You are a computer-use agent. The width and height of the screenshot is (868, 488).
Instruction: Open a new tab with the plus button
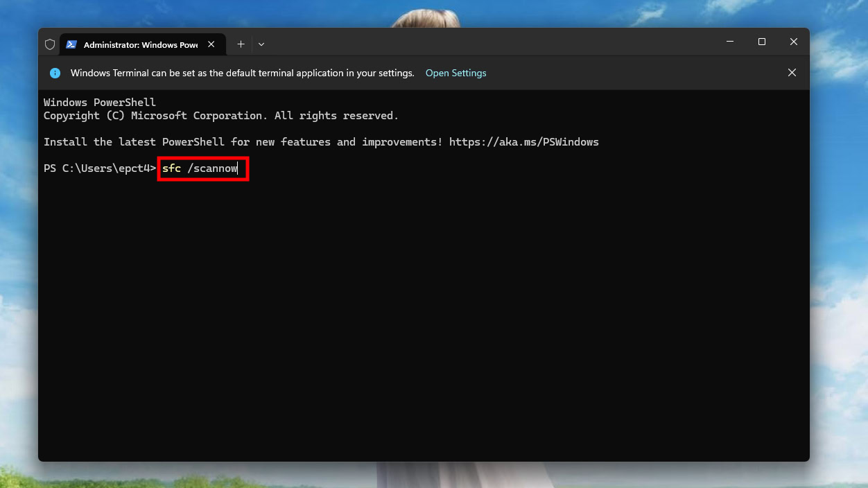click(241, 44)
